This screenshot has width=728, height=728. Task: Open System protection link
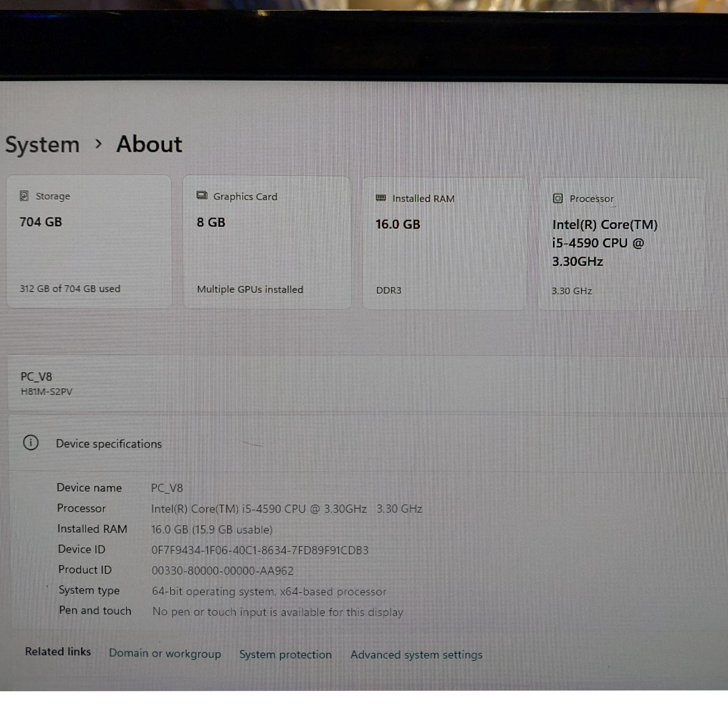pos(285,654)
